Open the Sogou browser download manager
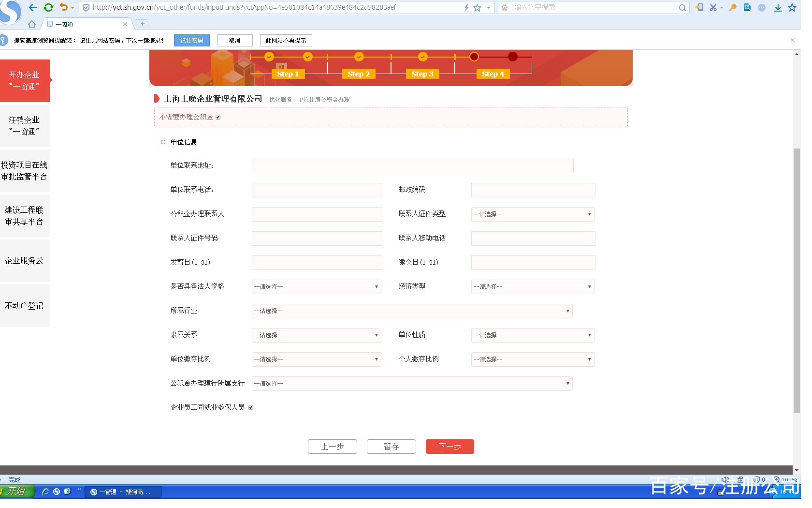Image resolution: width=812 pixels, height=508 pixels. (778, 7)
